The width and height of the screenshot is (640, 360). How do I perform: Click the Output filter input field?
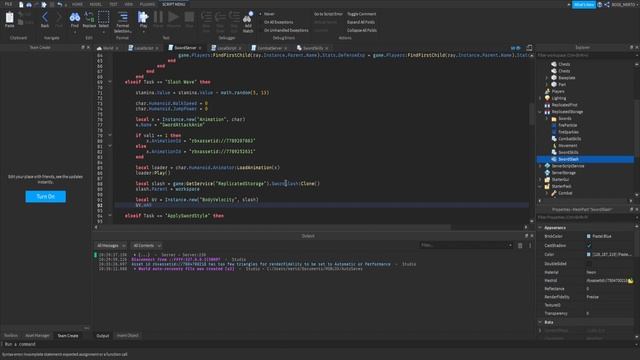(466, 245)
